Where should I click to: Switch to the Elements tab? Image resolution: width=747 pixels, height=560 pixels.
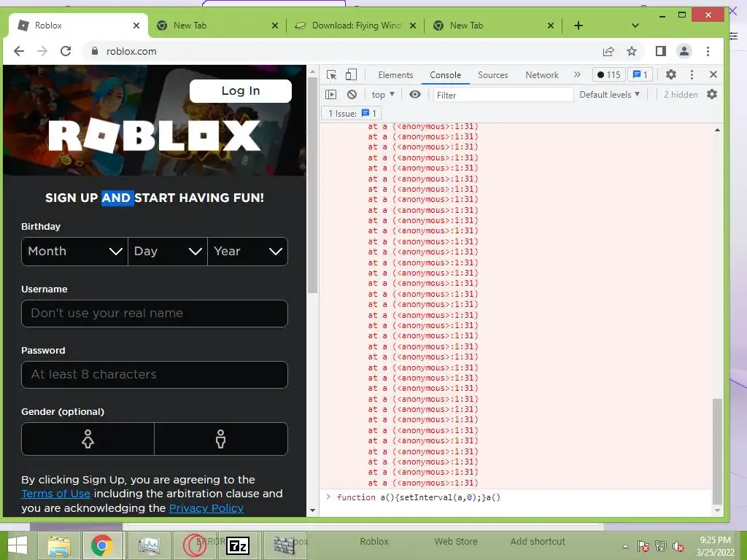395,75
